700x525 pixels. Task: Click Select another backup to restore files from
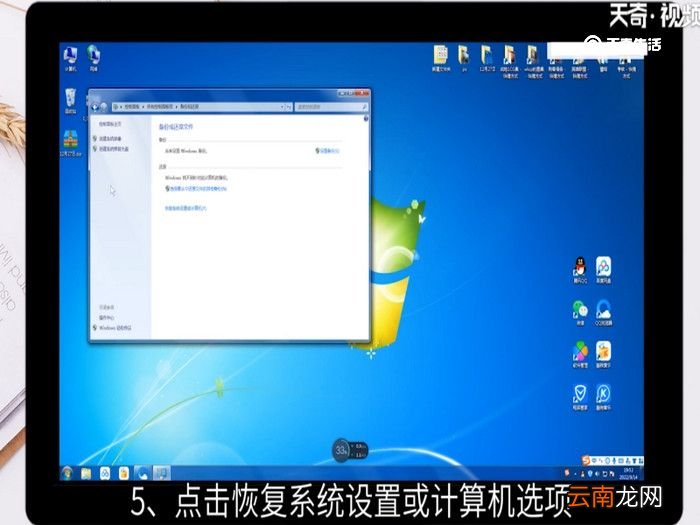point(196,189)
